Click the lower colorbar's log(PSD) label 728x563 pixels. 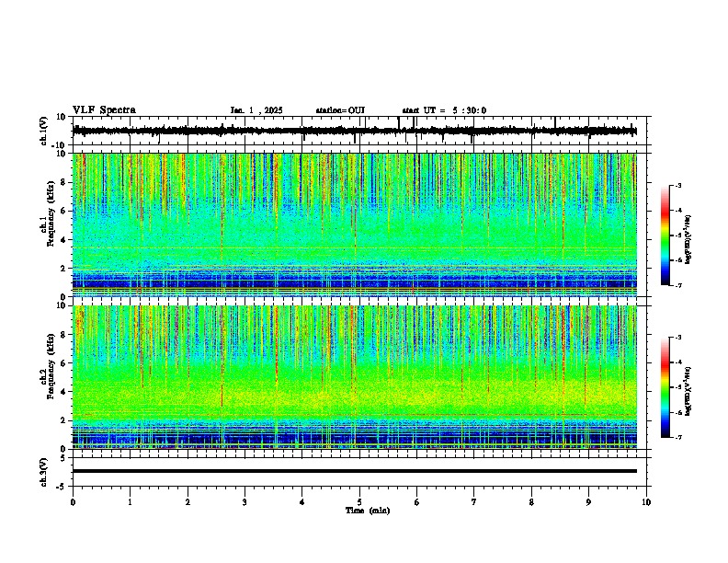(x=688, y=392)
